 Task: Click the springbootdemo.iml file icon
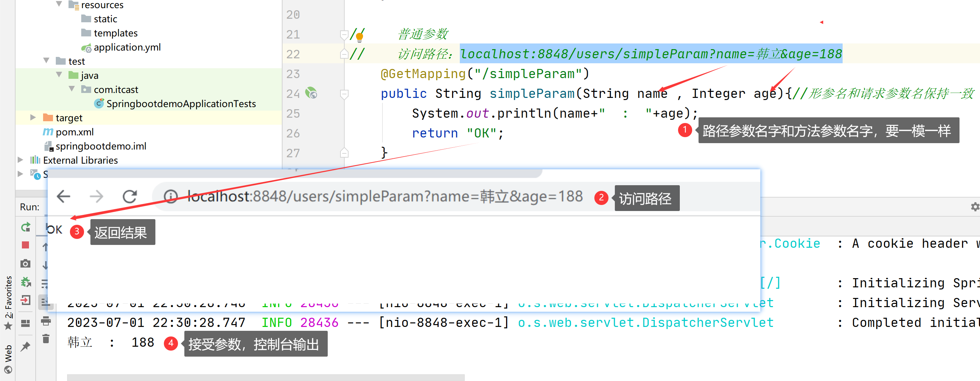[x=48, y=146]
